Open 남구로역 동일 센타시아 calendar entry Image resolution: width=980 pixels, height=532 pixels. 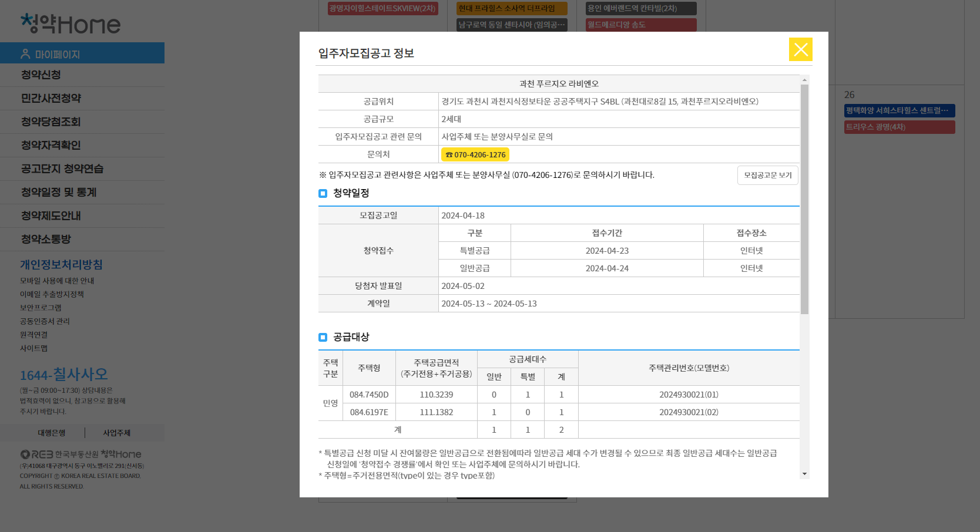[x=512, y=25]
